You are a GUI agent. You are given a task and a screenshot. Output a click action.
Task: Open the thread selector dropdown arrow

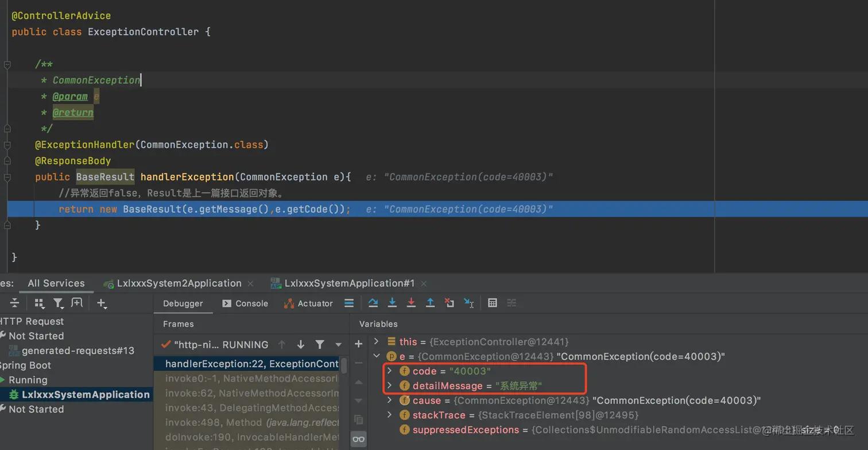[x=338, y=345]
